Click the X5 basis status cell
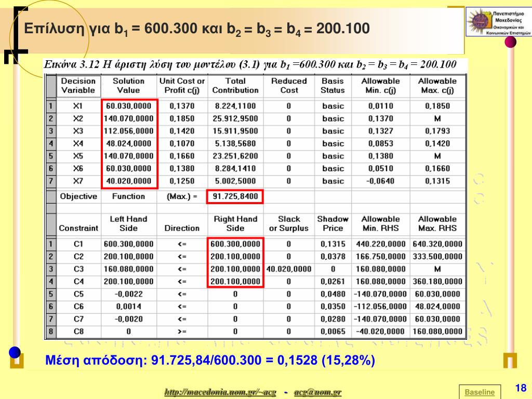 333,156
